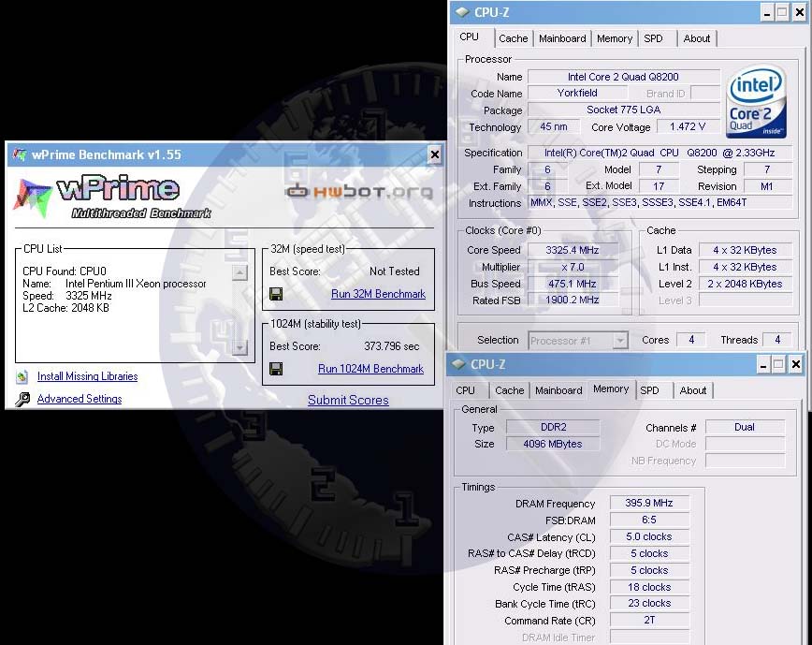Switch to Cache tab in upper CPU-Z
The height and width of the screenshot is (645, 812).
pyautogui.click(x=514, y=38)
